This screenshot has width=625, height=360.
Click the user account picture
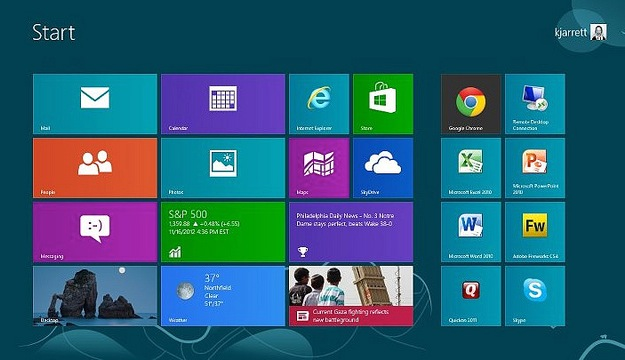tap(598, 32)
